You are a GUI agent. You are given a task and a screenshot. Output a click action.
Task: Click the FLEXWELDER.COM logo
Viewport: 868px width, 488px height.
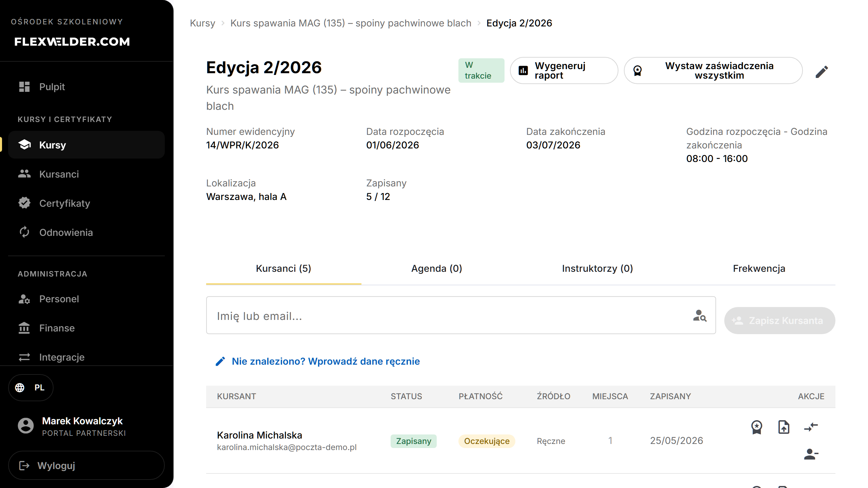(72, 42)
